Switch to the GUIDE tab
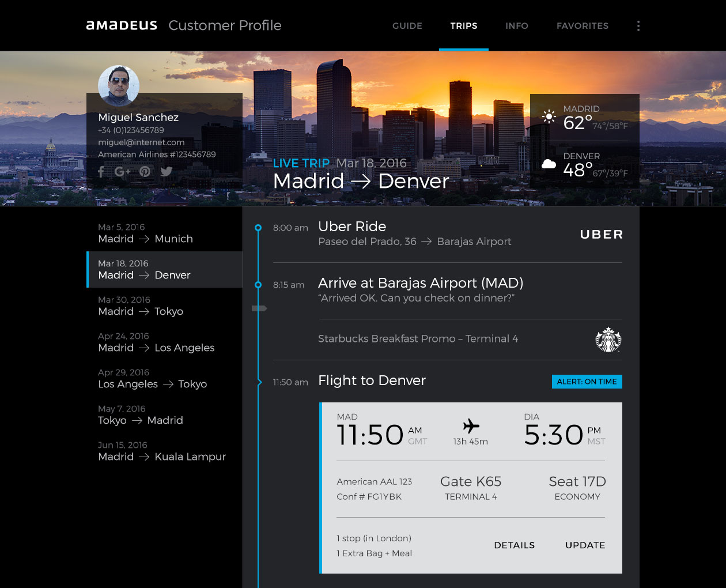The image size is (726, 588). [407, 26]
